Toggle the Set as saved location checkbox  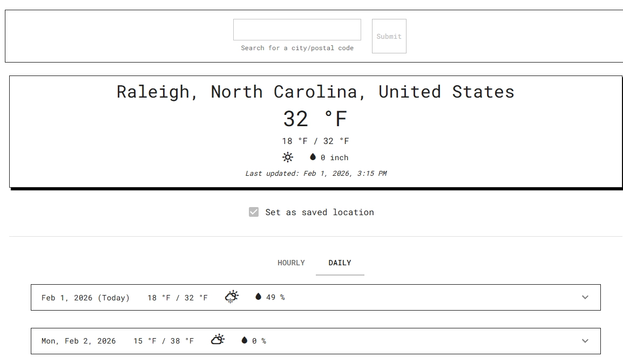254,212
